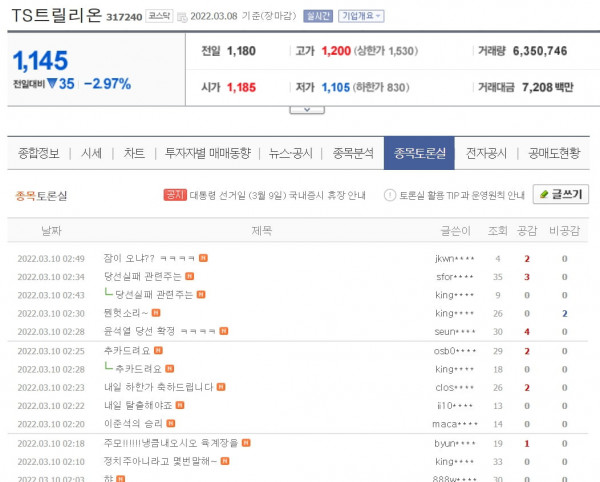Viewport: 600px width, 482px height.
Task: Click the 코스닥 market label
Action: [159, 16]
